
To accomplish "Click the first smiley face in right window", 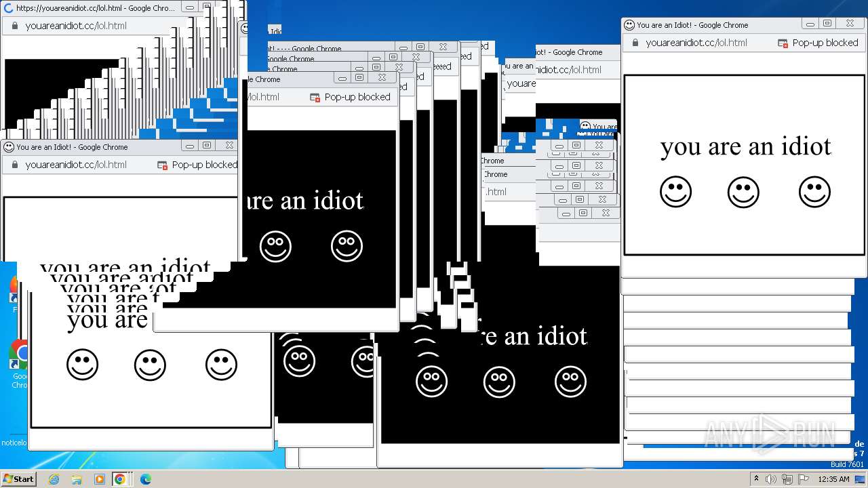I will [x=675, y=192].
